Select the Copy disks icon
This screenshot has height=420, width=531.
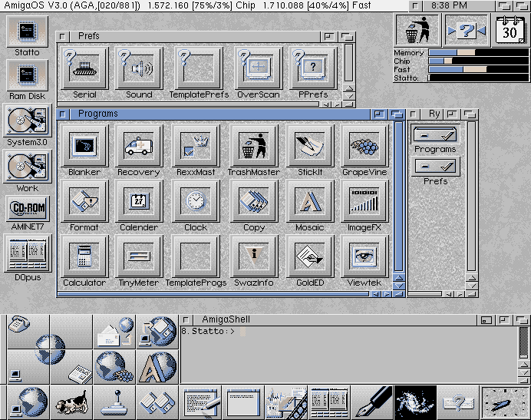tap(254, 201)
